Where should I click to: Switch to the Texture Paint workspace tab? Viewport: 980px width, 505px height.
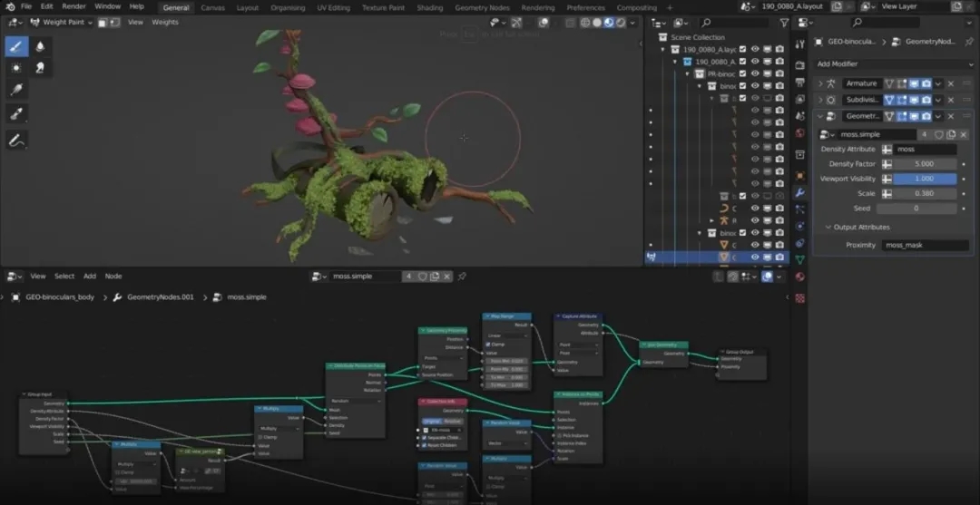click(x=383, y=7)
